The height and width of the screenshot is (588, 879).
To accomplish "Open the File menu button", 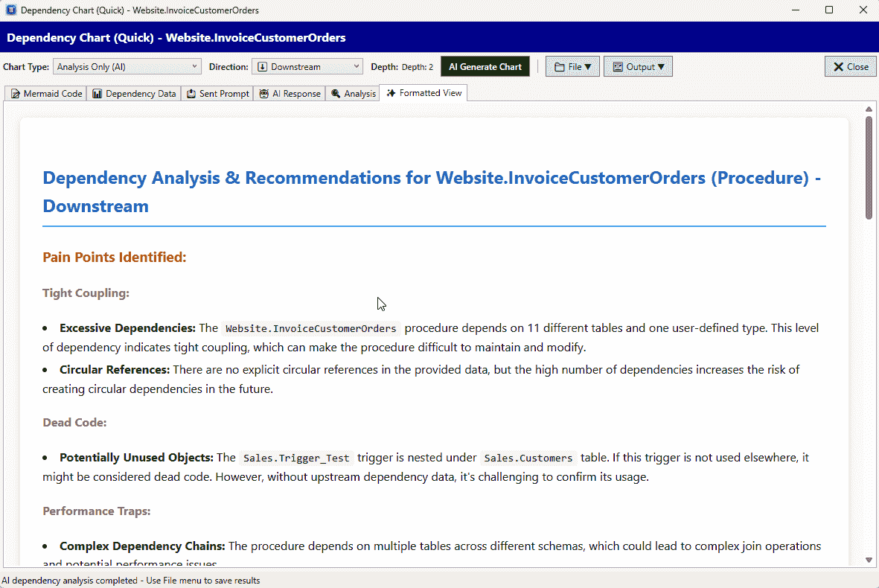I will pos(572,67).
